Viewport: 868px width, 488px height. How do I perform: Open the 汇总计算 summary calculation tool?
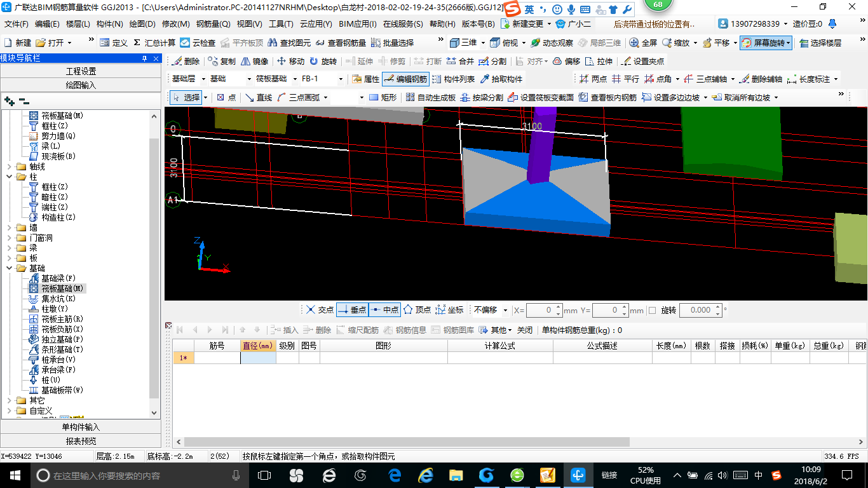[x=154, y=43]
